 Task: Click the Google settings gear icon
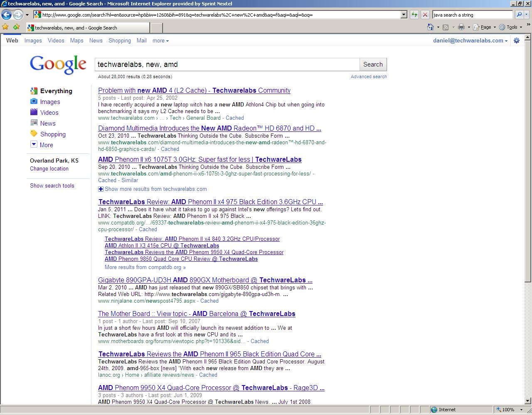517,40
